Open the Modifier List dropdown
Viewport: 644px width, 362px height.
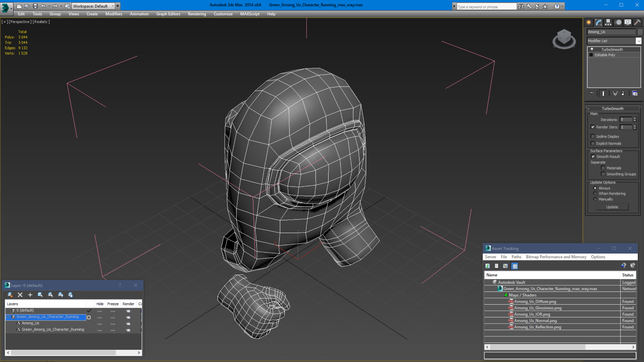[x=639, y=41]
